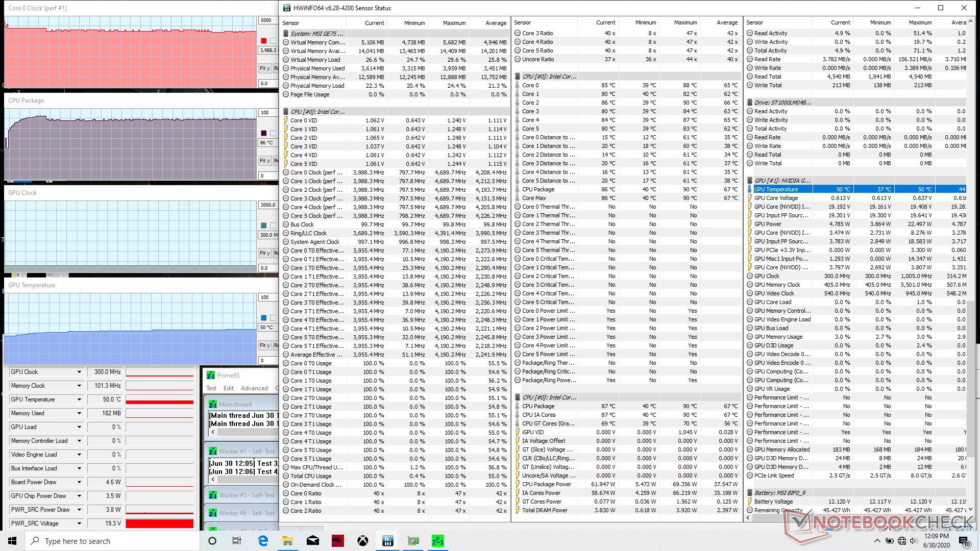Click the Cortana circle icon
980x551 pixels.
(x=212, y=541)
